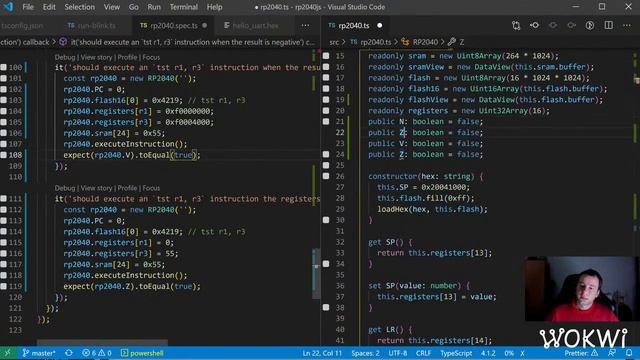Click TypeScript version 4.1.2
Viewport: 640px width, 360px height.
point(488,353)
